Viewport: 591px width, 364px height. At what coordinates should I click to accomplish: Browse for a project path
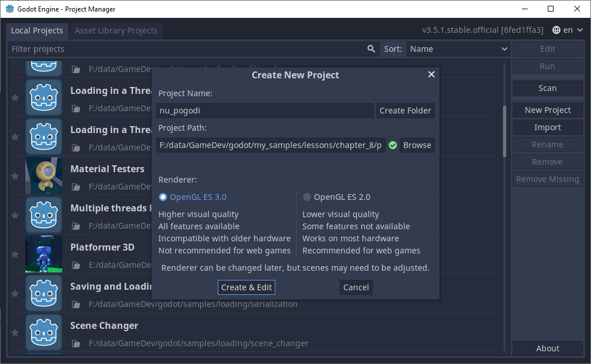(417, 146)
